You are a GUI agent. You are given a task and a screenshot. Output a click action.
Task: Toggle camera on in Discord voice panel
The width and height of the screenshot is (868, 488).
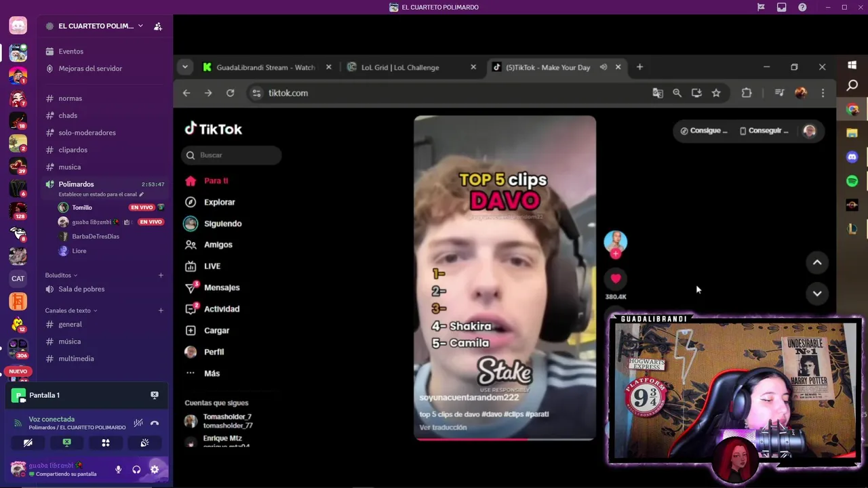28,443
